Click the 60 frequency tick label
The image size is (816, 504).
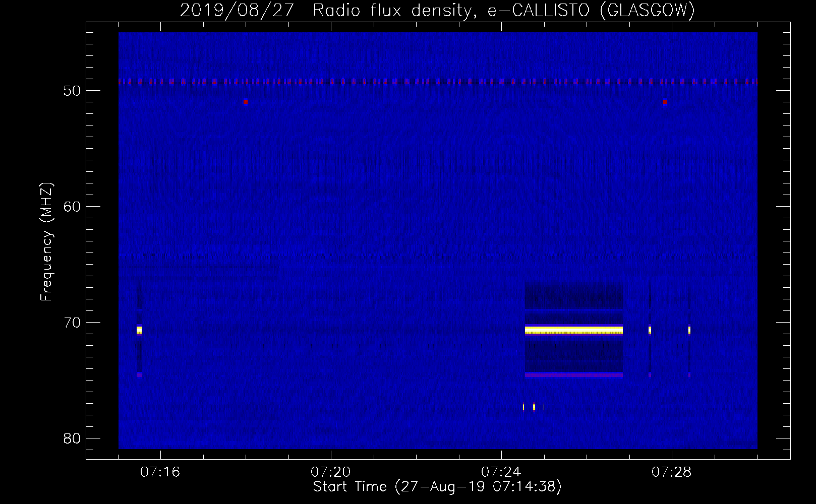[72, 207]
